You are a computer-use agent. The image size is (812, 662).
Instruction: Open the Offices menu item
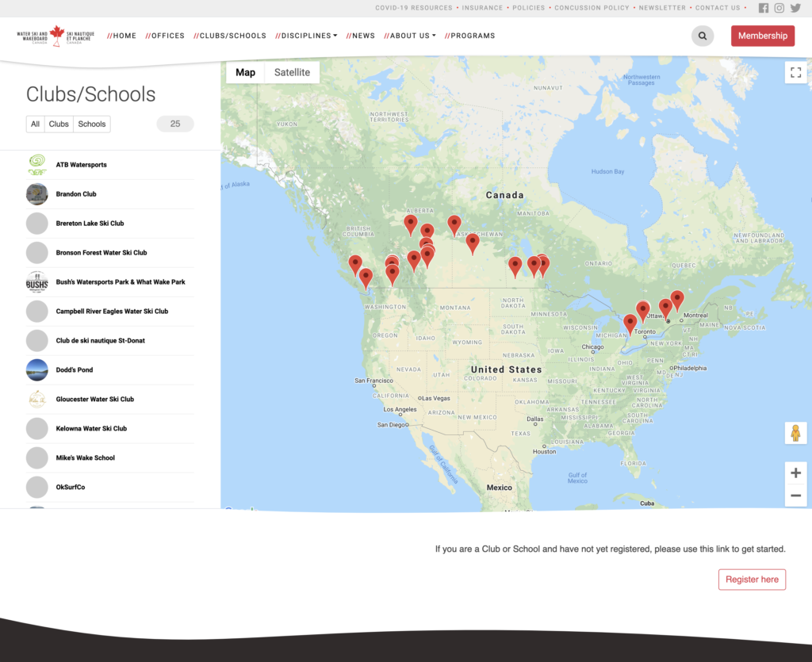pyautogui.click(x=165, y=36)
